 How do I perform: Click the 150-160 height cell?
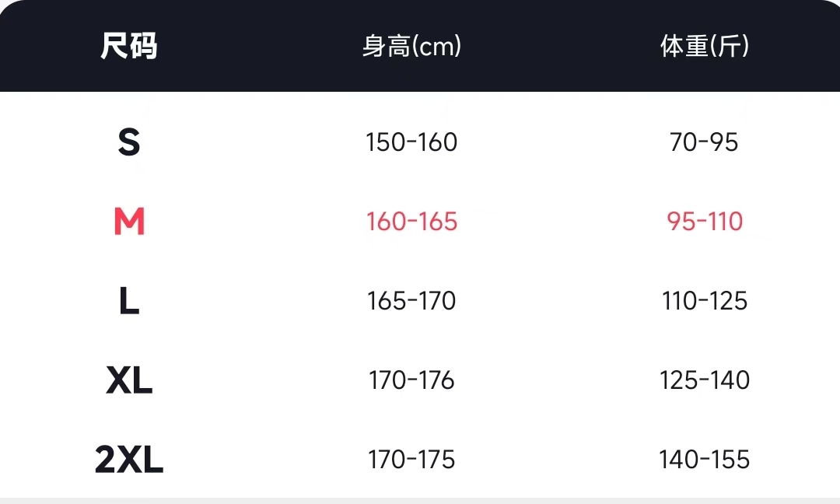tap(412, 142)
